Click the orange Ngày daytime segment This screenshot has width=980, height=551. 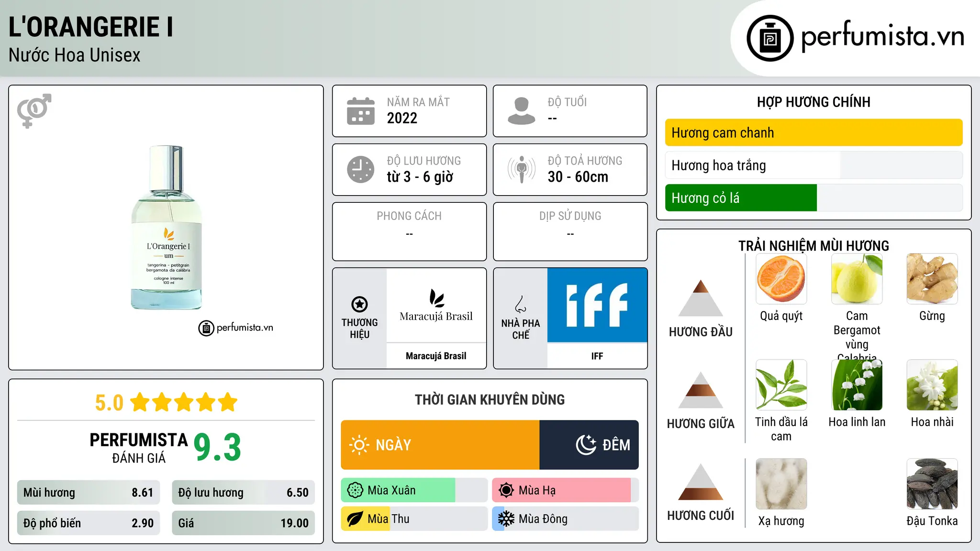pos(440,445)
